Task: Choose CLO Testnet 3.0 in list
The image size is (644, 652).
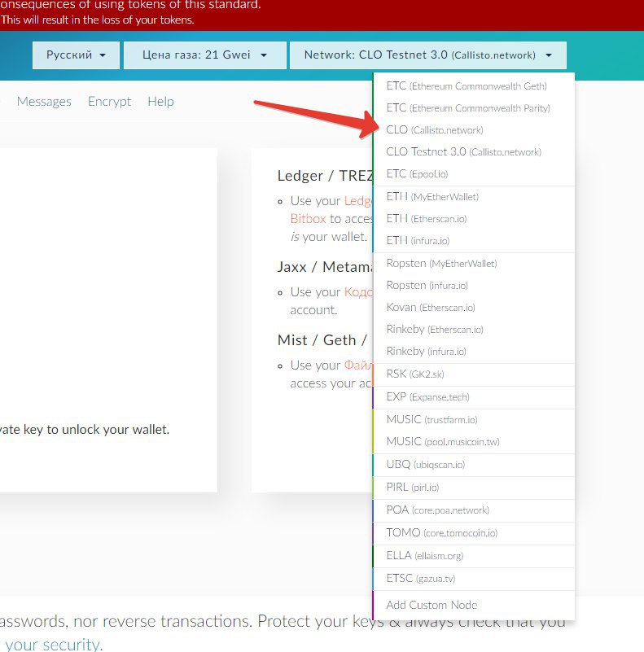Action: click(474, 152)
